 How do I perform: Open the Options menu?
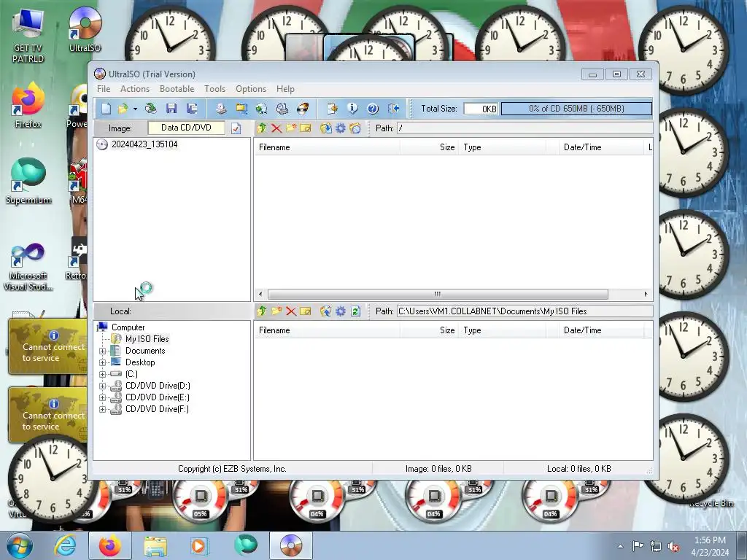point(251,89)
